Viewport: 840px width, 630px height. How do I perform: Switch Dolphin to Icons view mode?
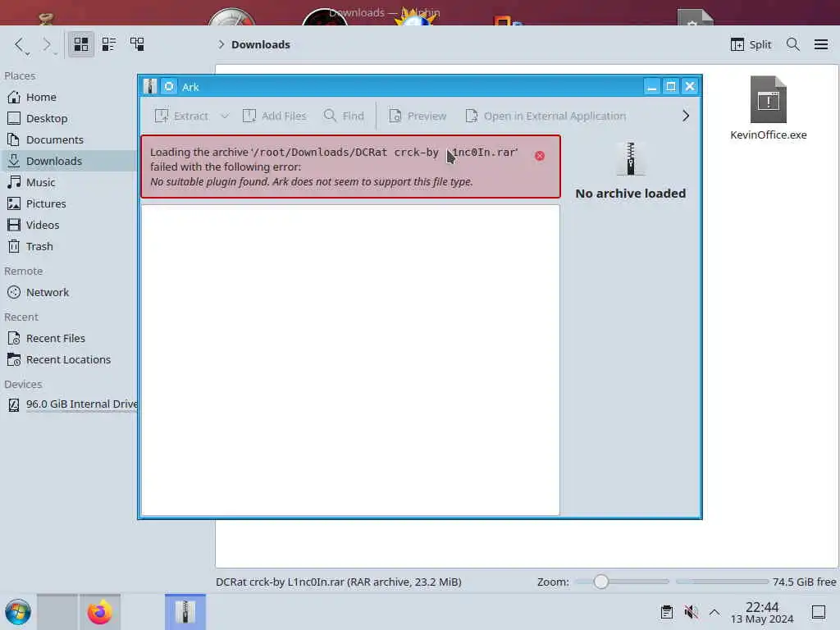tap(81, 44)
